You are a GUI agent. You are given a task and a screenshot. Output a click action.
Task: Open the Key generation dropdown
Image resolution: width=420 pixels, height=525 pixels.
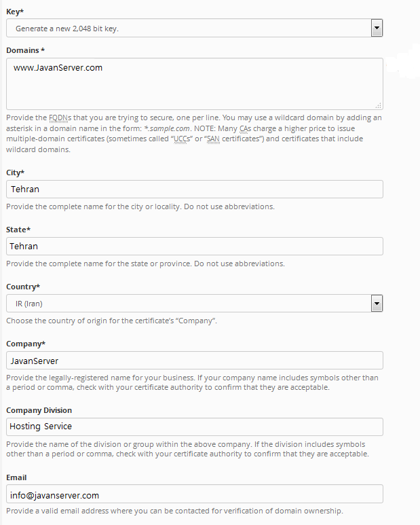pos(194,28)
